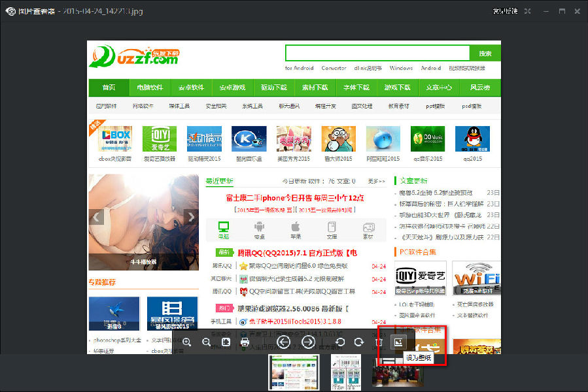This screenshot has height=392, width=588.
Task: Toggle actual size / fit view icon
Action: click(x=226, y=342)
